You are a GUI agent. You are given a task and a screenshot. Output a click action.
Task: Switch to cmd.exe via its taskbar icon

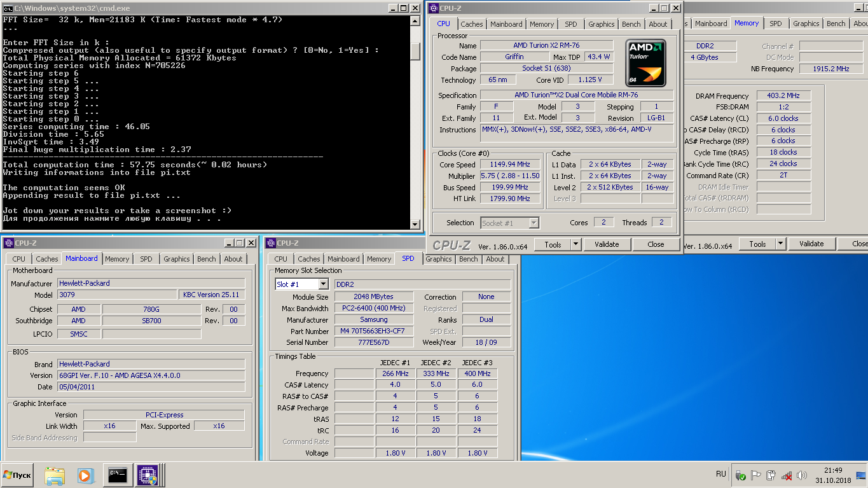117,475
